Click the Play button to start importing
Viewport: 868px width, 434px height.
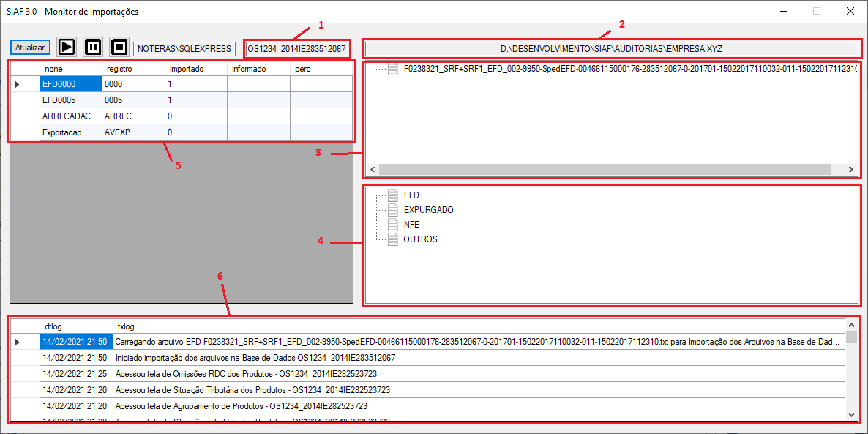(67, 48)
